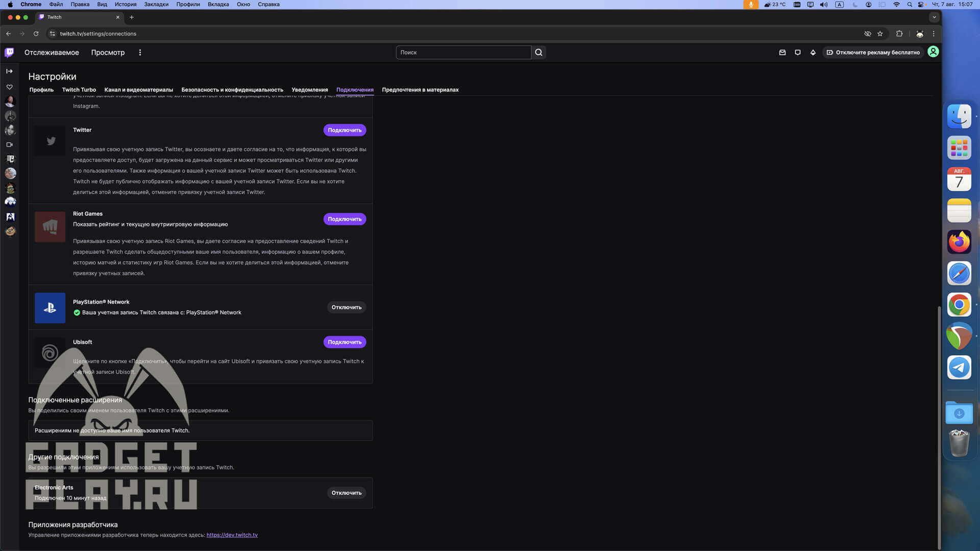Click the Chrome profile avatar icon

point(920,34)
